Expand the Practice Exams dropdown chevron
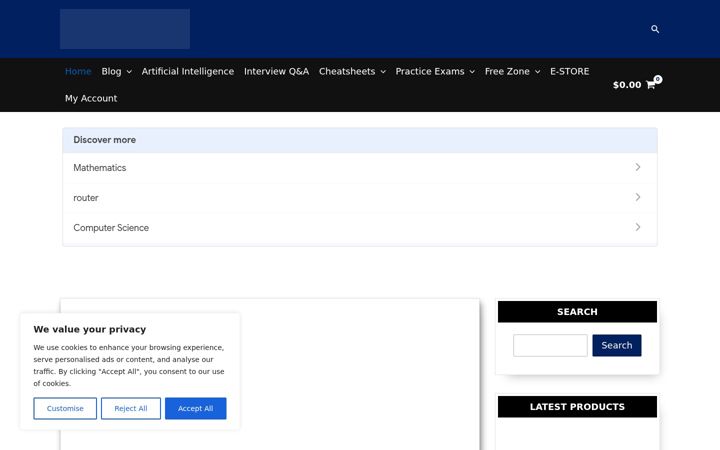Image resolution: width=720 pixels, height=450 pixels. click(x=472, y=72)
